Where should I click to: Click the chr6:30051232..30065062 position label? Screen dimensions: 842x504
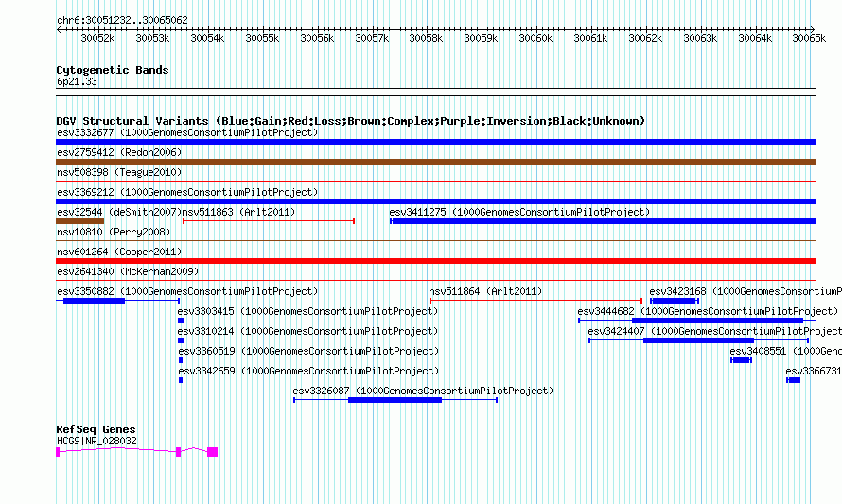coord(122,20)
